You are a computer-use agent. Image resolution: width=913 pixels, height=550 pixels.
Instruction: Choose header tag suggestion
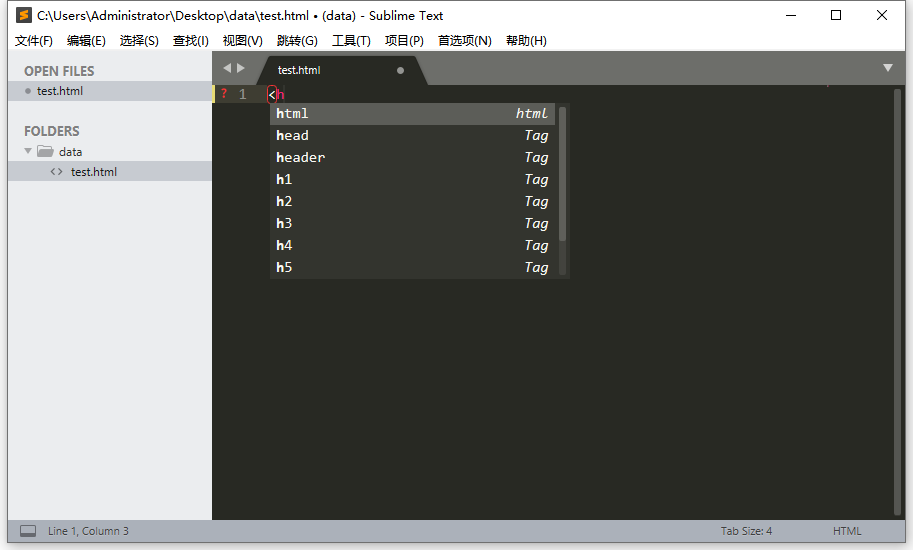[412, 158]
